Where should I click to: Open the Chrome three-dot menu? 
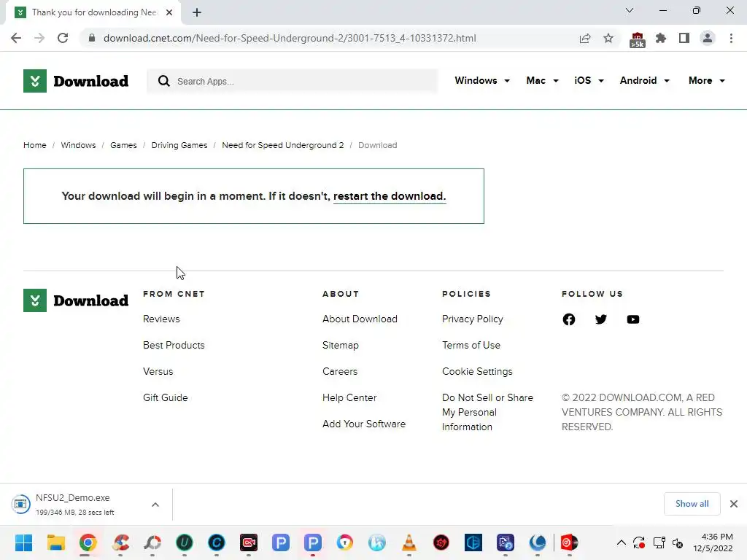click(x=731, y=38)
